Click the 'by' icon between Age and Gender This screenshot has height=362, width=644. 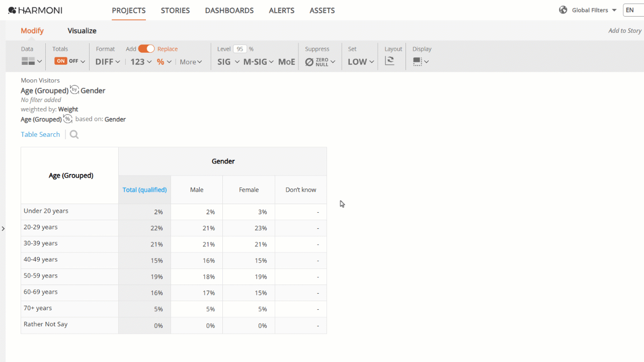[x=74, y=89]
